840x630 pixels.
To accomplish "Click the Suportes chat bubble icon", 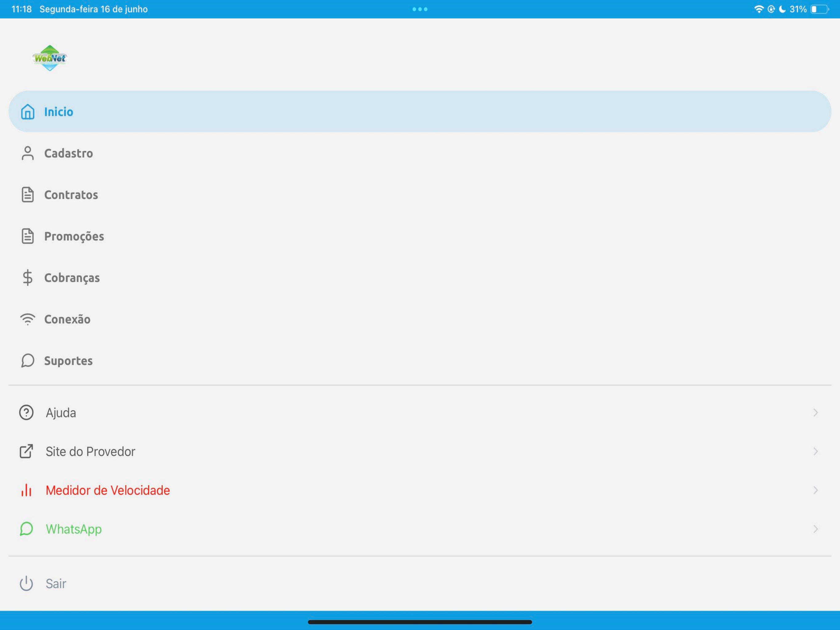I will (x=27, y=361).
